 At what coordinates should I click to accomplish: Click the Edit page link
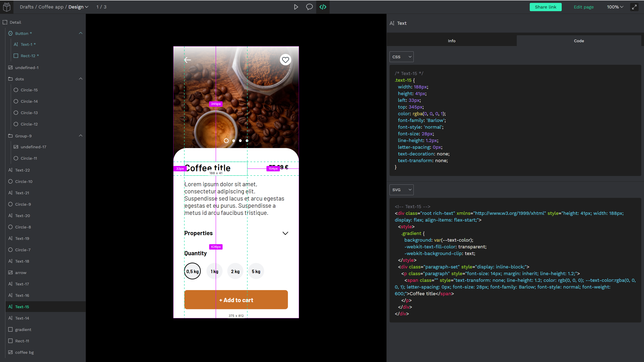tap(583, 7)
